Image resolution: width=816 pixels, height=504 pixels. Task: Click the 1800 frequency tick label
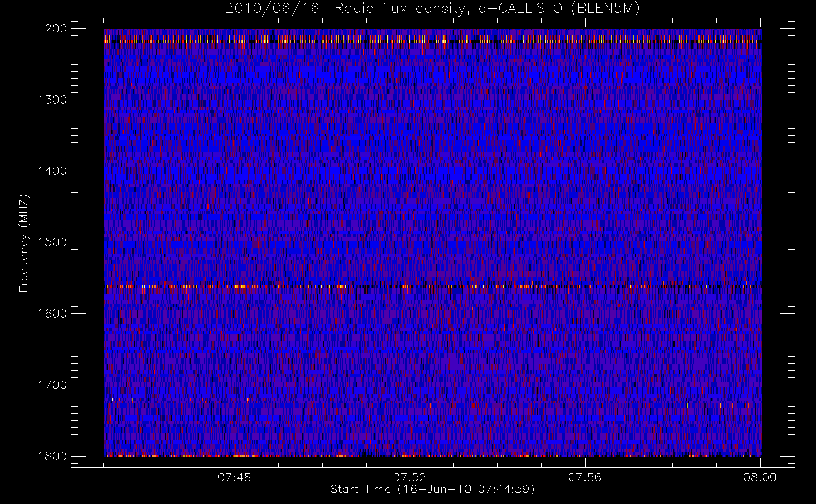pyautogui.click(x=52, y=456)
